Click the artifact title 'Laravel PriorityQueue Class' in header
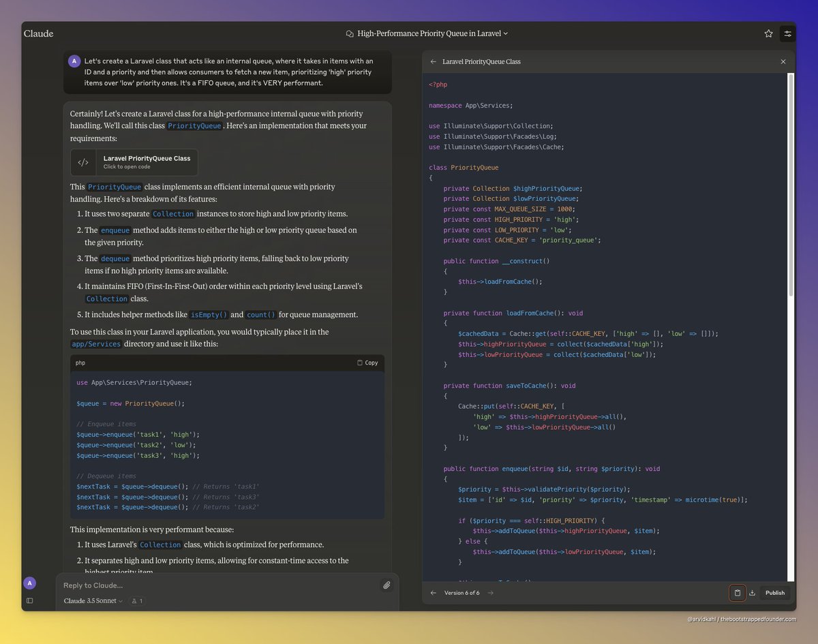The height and width of the screenshot is (644, 818). [x=481, y=61]
